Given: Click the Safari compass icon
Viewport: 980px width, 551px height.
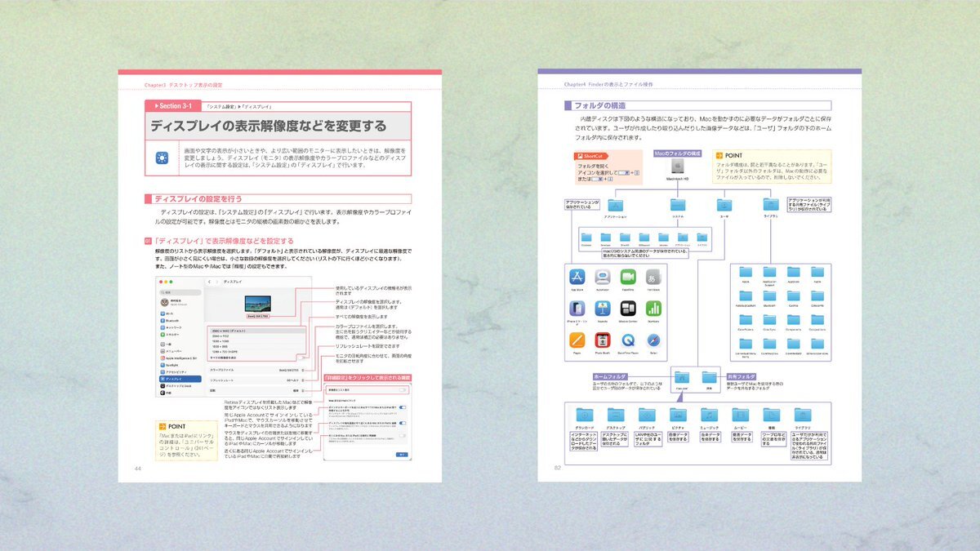Looking at the screenshot, I should [653, 340].
